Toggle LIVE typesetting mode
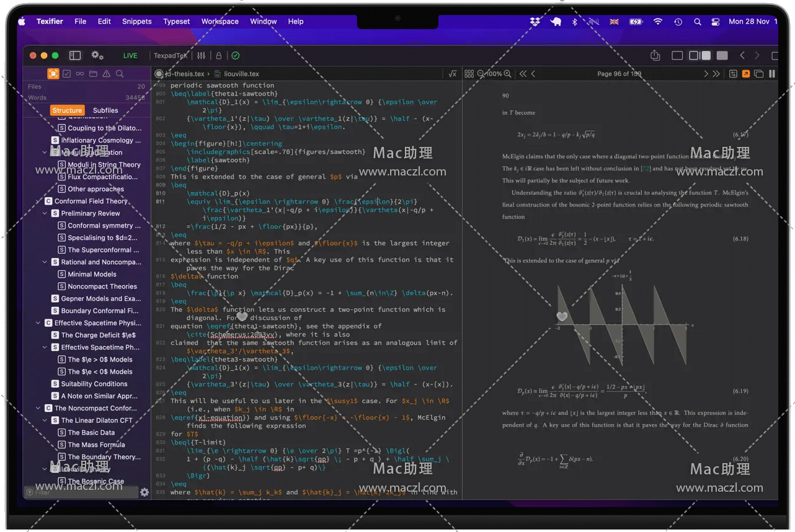795x532 pixels. pos(130,56)
